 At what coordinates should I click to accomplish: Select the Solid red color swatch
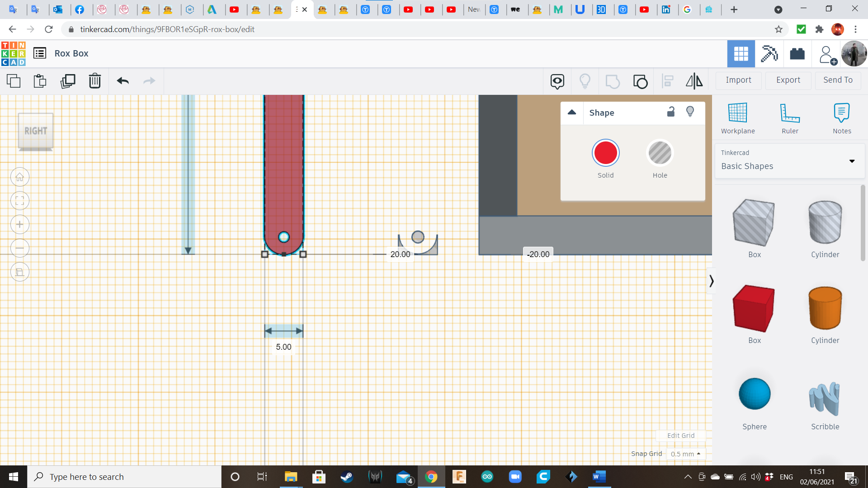click(x=605, y=153)
